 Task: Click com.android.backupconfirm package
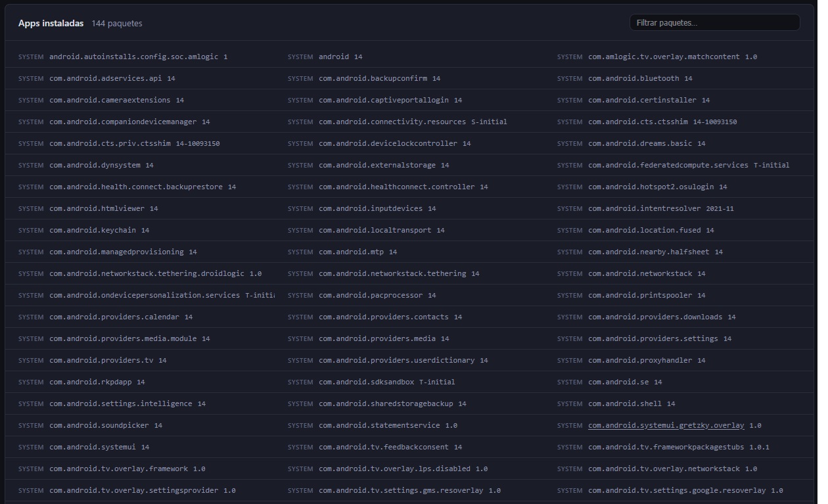coord(373,78)
